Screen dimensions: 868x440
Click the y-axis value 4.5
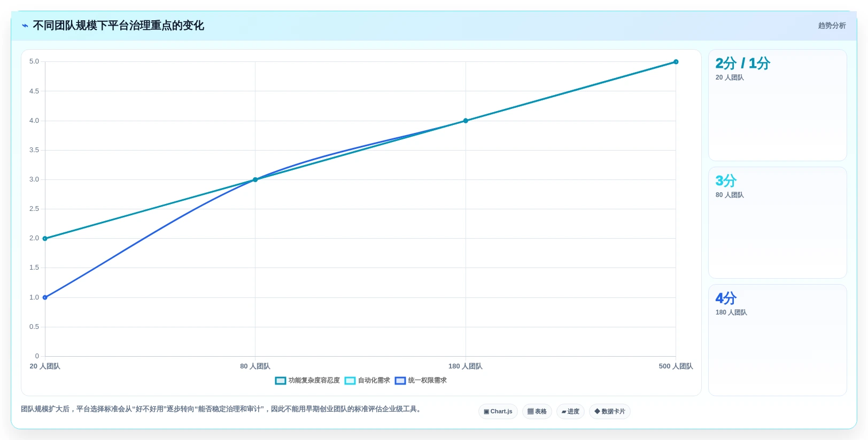(34, 91)
